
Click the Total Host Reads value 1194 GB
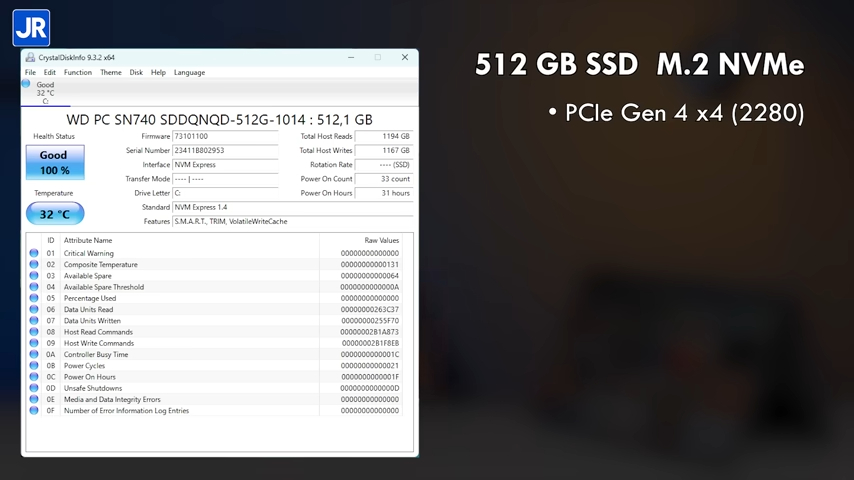coord(384,136)
